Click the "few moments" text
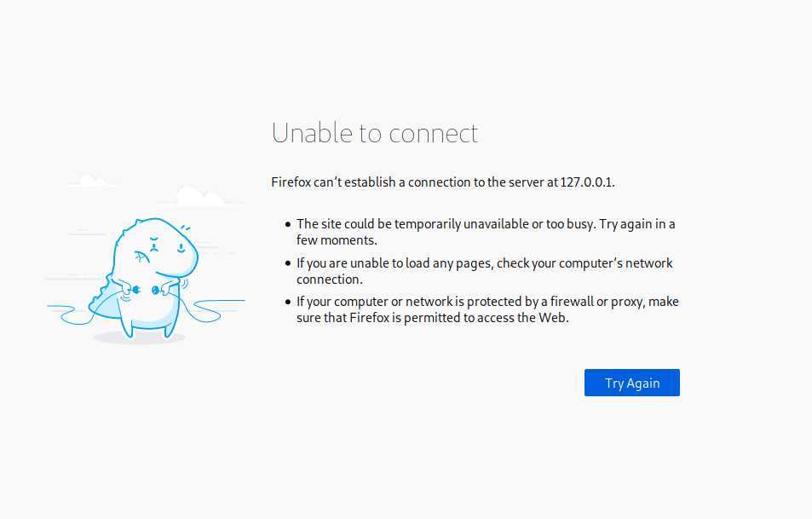This screenshot has height=519, width=812. (336, 240)
